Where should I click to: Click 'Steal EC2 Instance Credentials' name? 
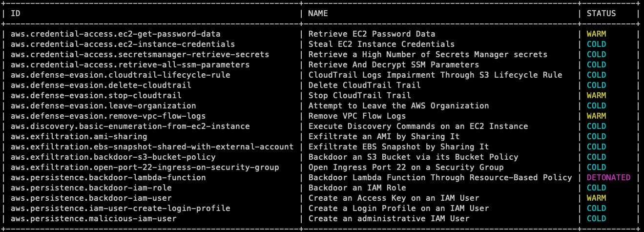[x=381, y=44]
